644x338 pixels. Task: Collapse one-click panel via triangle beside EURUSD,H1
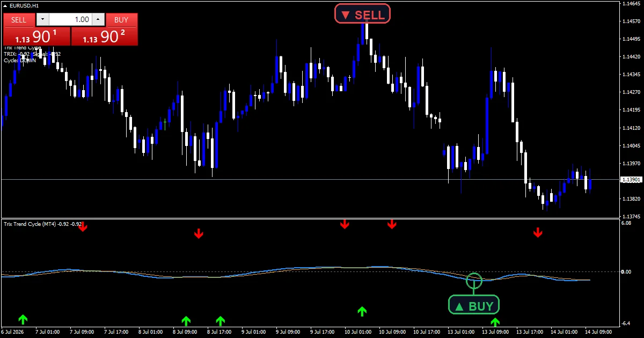pos(5,6)
